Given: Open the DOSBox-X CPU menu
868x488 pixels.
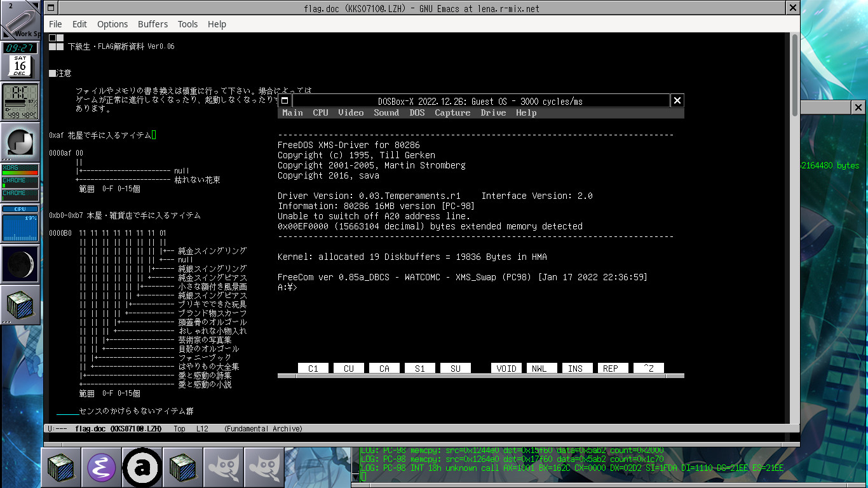Looking at the screenshot, I should pos(320,113).
